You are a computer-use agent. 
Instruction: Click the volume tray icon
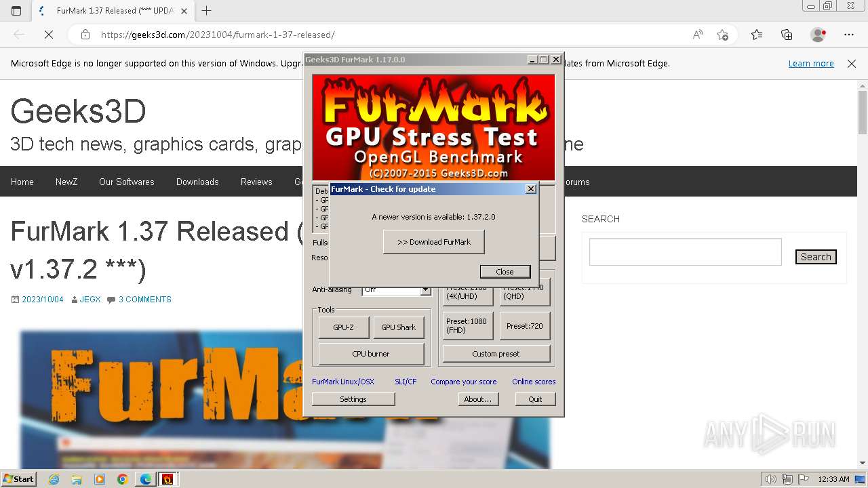771,479
